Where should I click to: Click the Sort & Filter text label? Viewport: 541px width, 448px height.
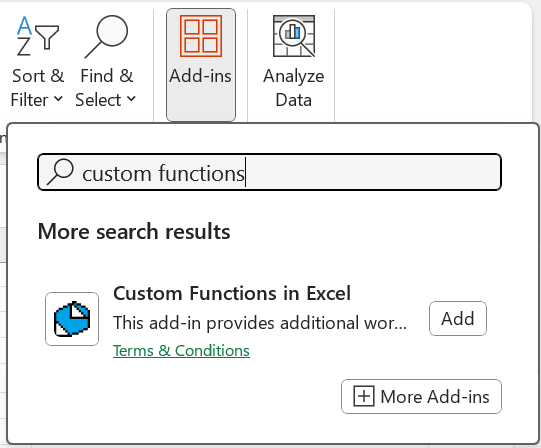coord(37,88)
